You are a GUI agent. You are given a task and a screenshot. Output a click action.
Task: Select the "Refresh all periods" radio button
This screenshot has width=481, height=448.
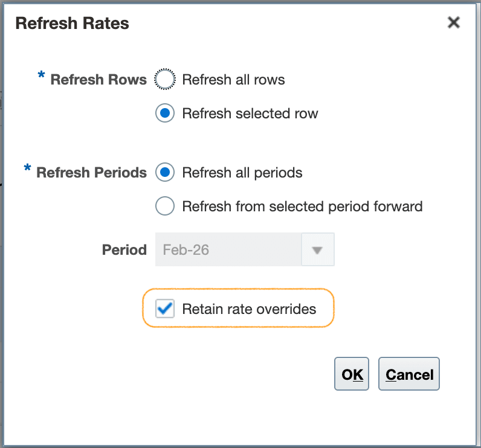point(165,173)
